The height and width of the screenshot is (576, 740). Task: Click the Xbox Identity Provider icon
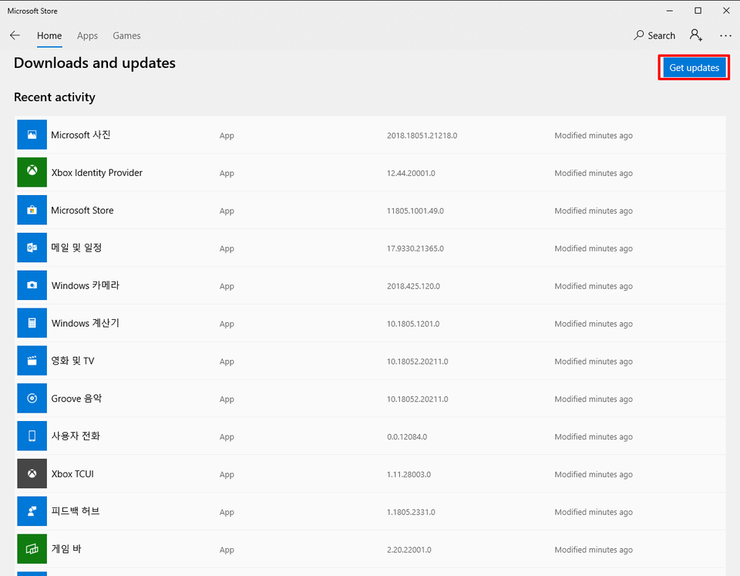[32, 172]
